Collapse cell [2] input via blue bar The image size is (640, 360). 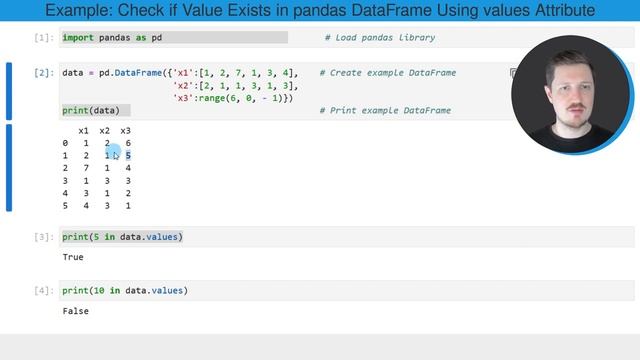(x=9, y=91)
